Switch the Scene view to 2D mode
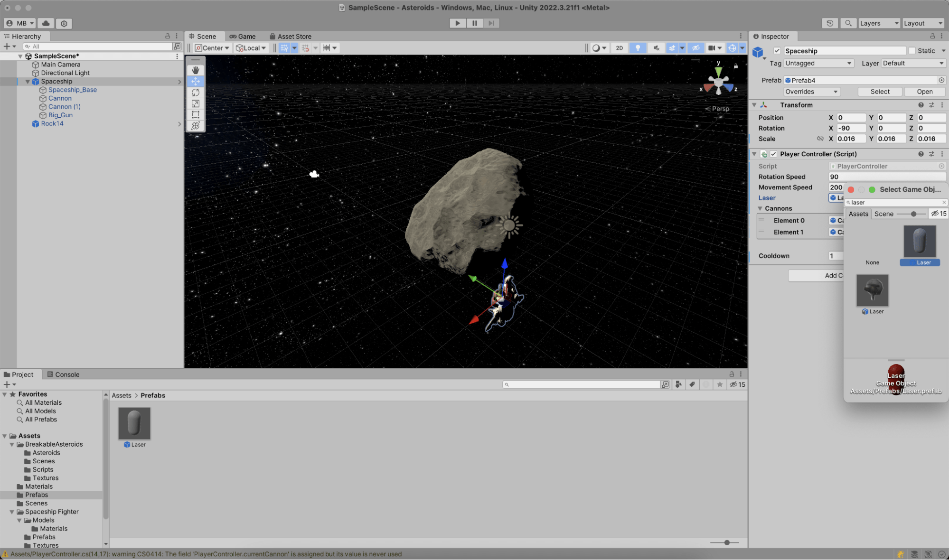 (620, 47)
